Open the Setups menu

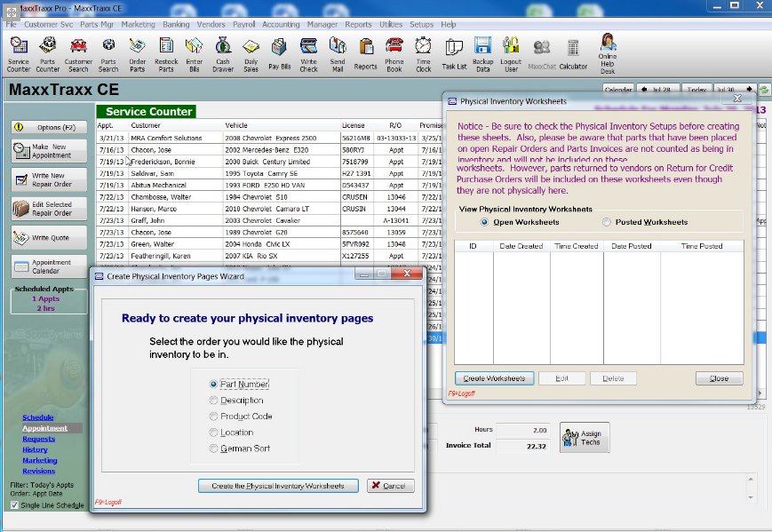pos(421,24)
